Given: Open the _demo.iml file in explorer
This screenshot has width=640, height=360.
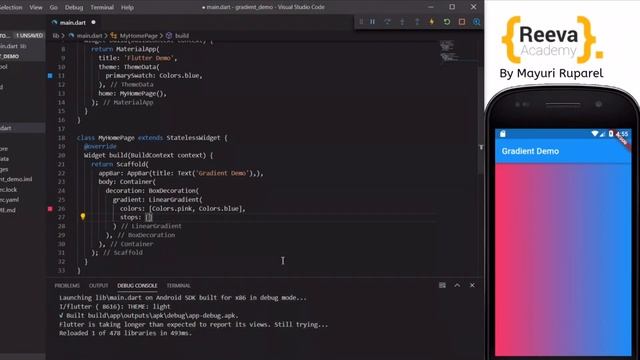Looking at the screenshot, I should (x=17, y=179).
